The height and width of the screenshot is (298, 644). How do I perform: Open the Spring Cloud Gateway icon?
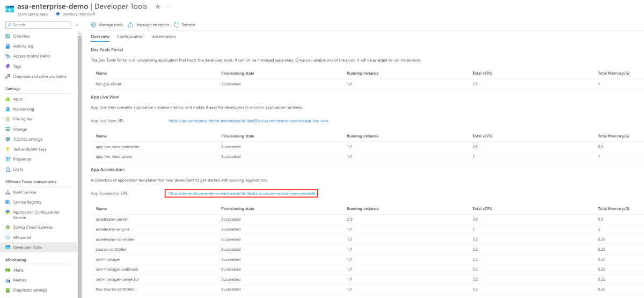tap(8, 228)
